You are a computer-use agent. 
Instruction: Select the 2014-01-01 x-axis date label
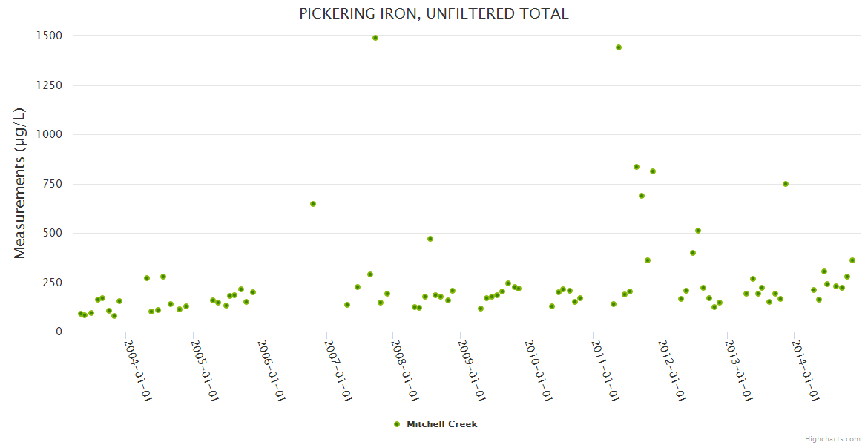(805, 370)
